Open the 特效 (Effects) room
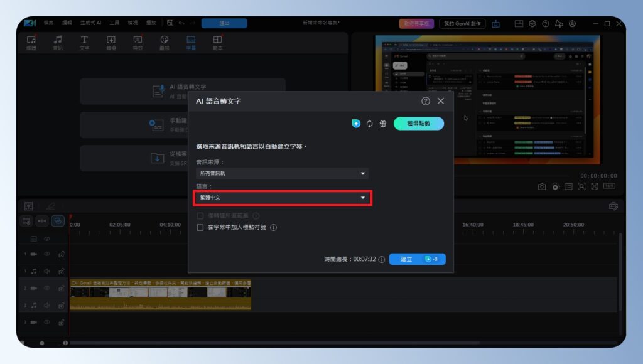643x364 pixels. coord(138,41)
